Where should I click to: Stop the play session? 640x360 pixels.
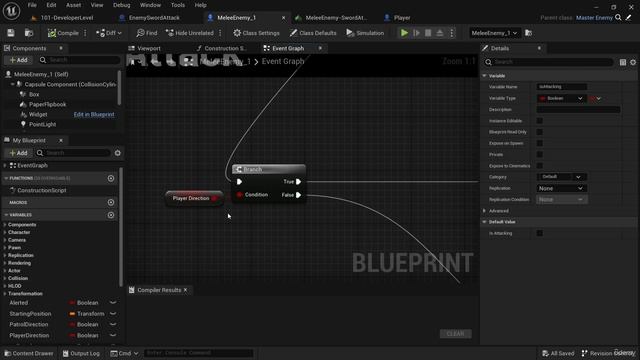428,33
